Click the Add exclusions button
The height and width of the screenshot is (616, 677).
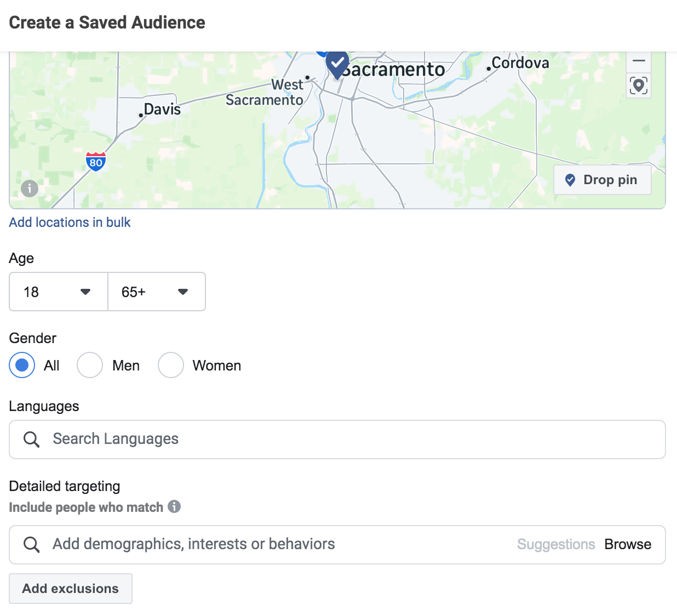tap(70, 588)
